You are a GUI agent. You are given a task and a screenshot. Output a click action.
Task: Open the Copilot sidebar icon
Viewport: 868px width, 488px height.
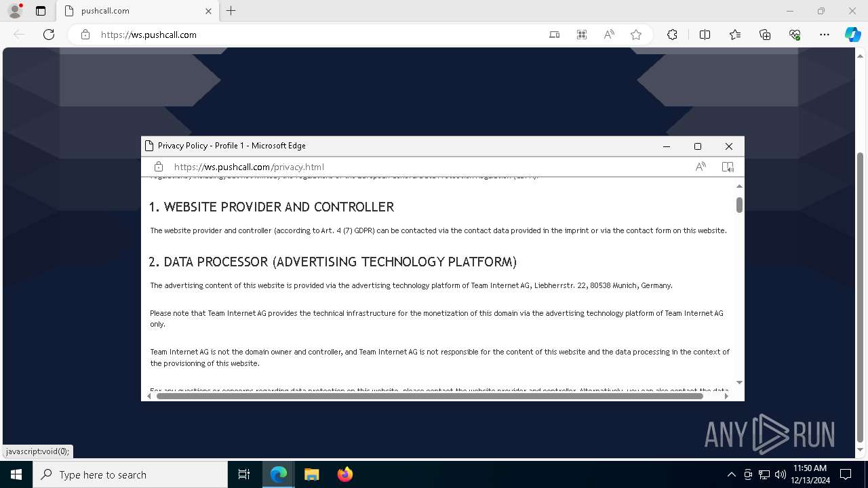(x=852, y=35)
